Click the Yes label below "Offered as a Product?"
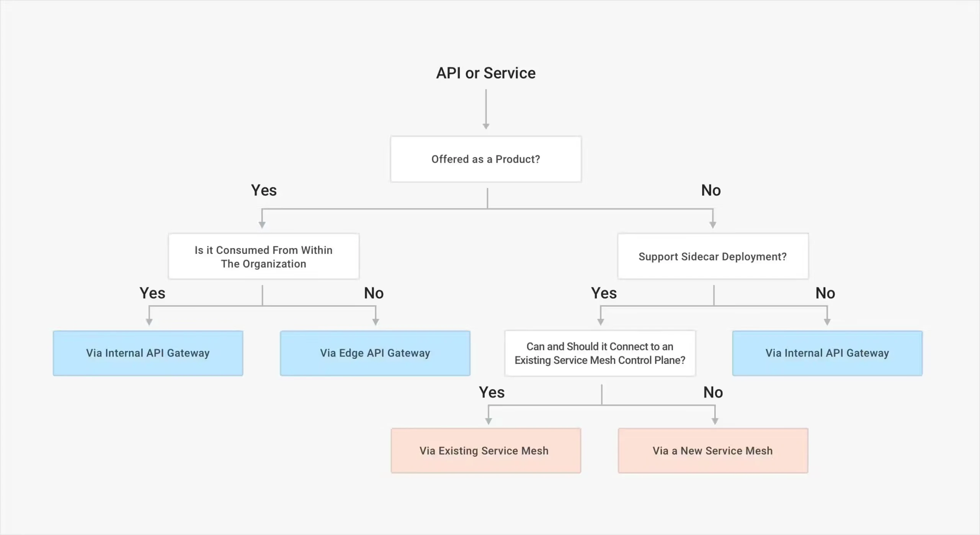This screenshot has width=980, height=535. pyautogui.click(x=264, y=190)
